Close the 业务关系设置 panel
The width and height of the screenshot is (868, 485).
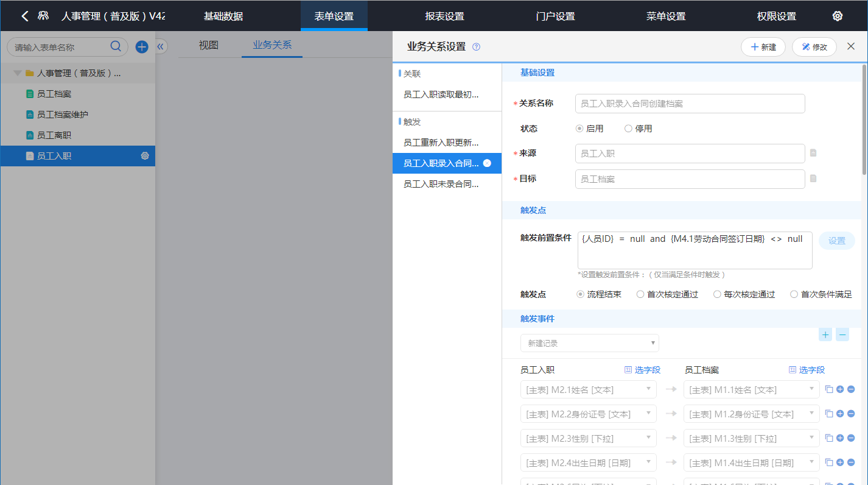(851, 46)
